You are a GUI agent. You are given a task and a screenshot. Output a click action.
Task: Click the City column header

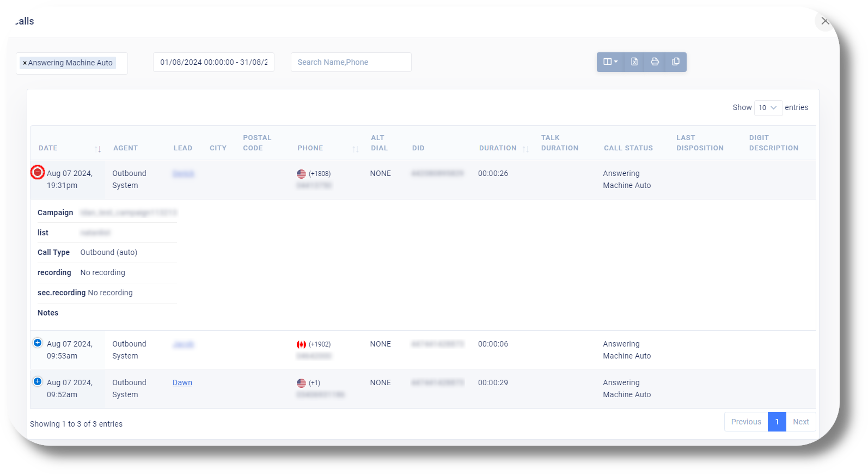218,148
